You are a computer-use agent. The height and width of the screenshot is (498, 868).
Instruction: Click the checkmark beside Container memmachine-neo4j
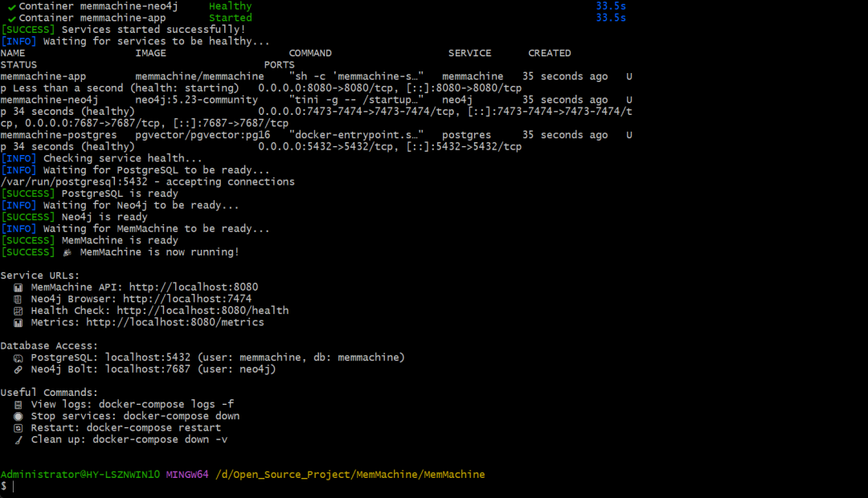pyautogui.click(x=11, y=7)
